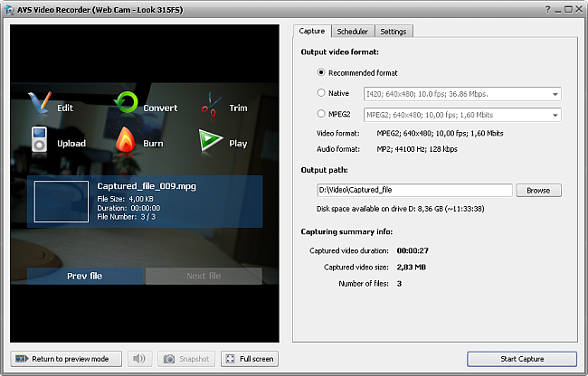Select the Native format radio button

[x=321, y=92]
